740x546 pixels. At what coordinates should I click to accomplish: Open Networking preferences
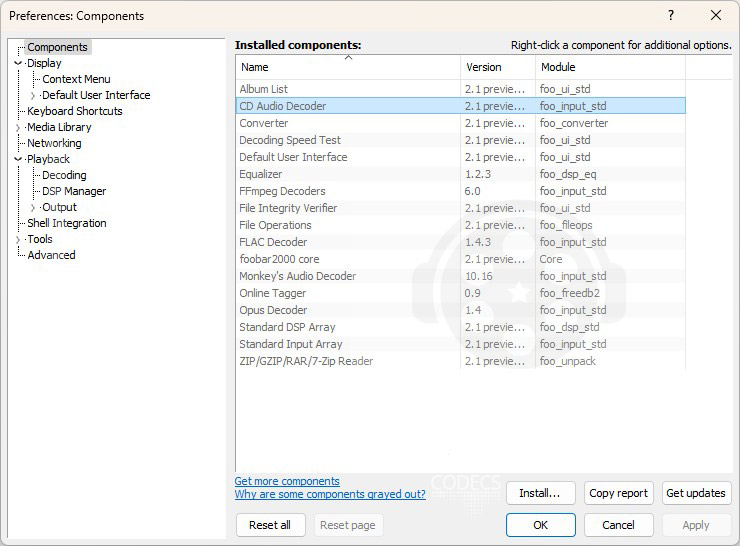[x=54, y=143]
